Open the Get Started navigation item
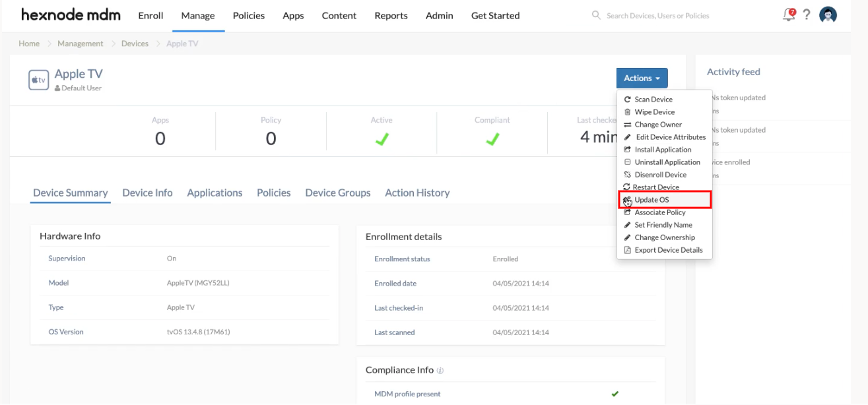 coord(495,15)
